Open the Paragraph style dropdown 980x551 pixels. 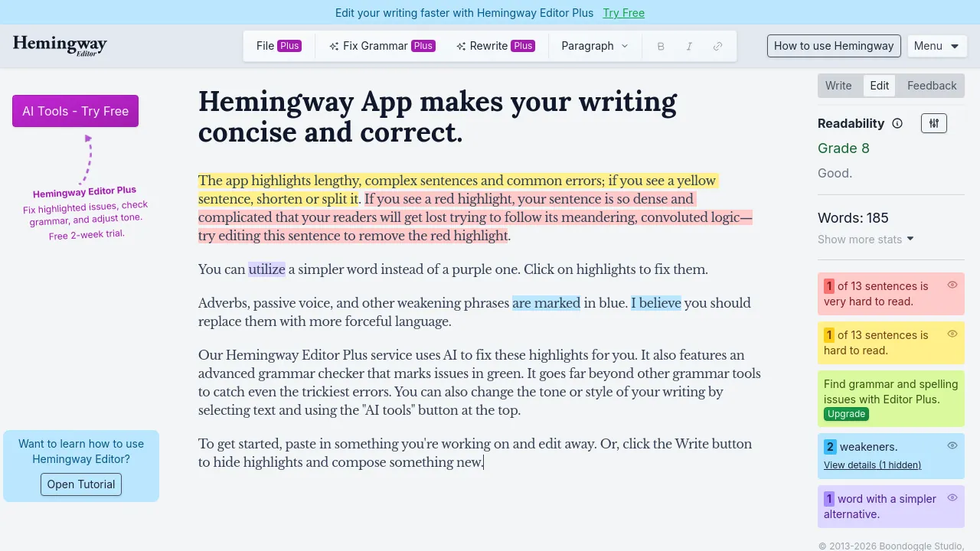pos(594,46)
